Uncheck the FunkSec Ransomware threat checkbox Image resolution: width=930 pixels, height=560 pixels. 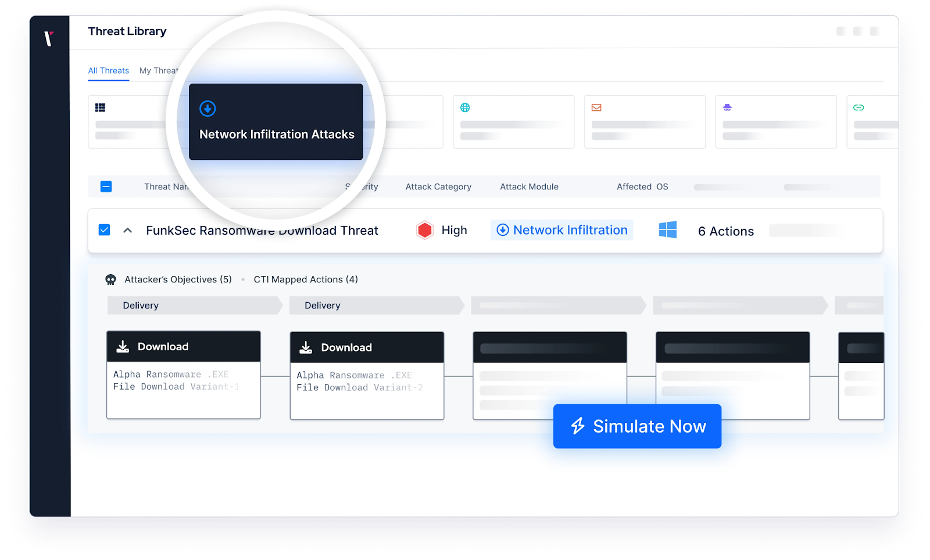[x=105, y=230]
